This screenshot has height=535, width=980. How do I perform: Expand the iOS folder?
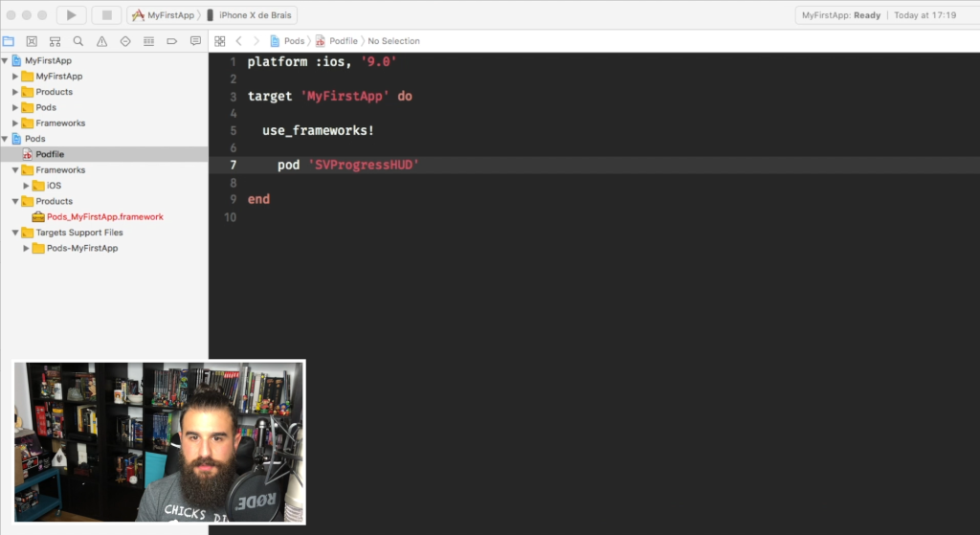26,186
